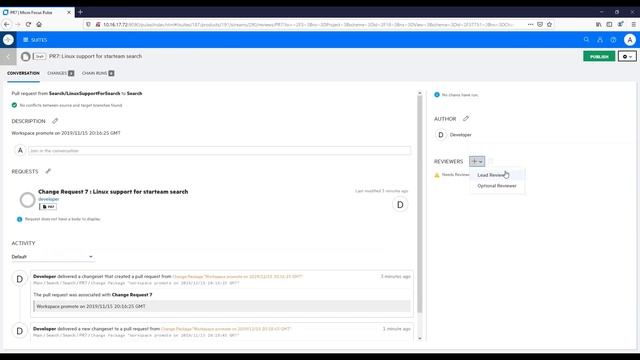Click the browser home button
Viewport: 640px width, 360px height.
point(39,24)
